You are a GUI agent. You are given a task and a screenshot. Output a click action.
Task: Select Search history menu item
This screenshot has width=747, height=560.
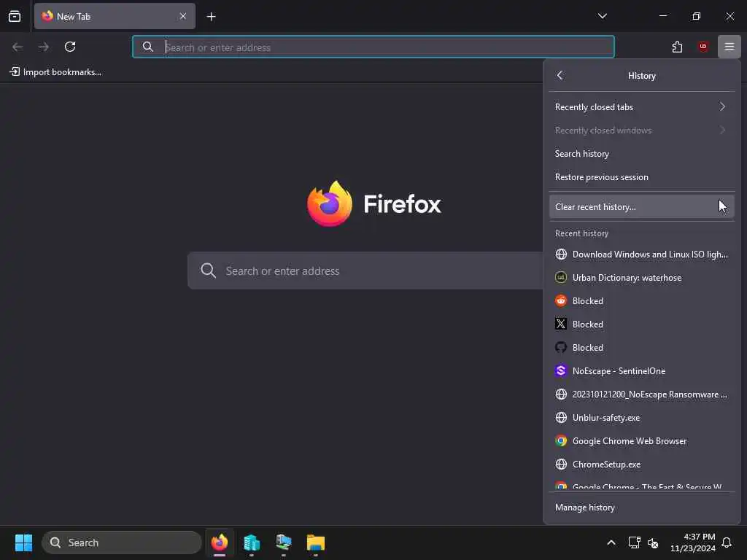642,153
